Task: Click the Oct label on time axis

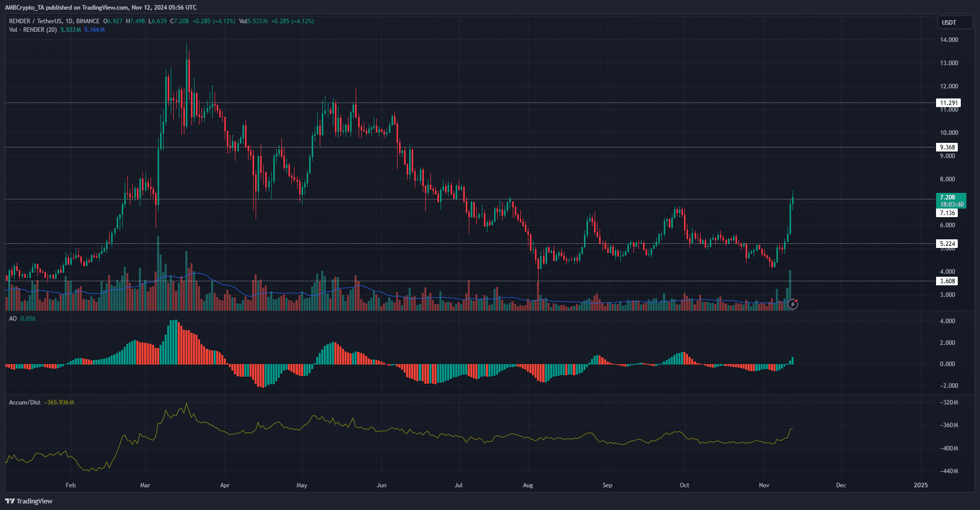Action: click(684, 485)
